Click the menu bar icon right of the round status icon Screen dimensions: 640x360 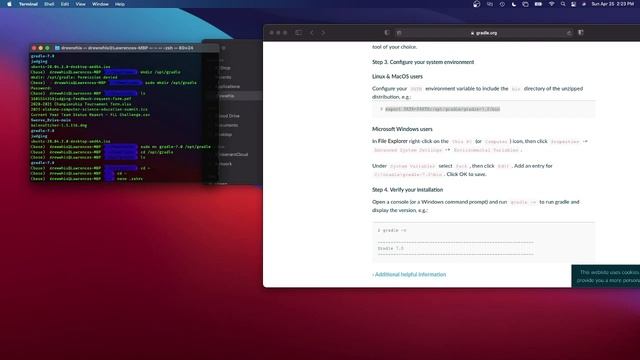490,4
